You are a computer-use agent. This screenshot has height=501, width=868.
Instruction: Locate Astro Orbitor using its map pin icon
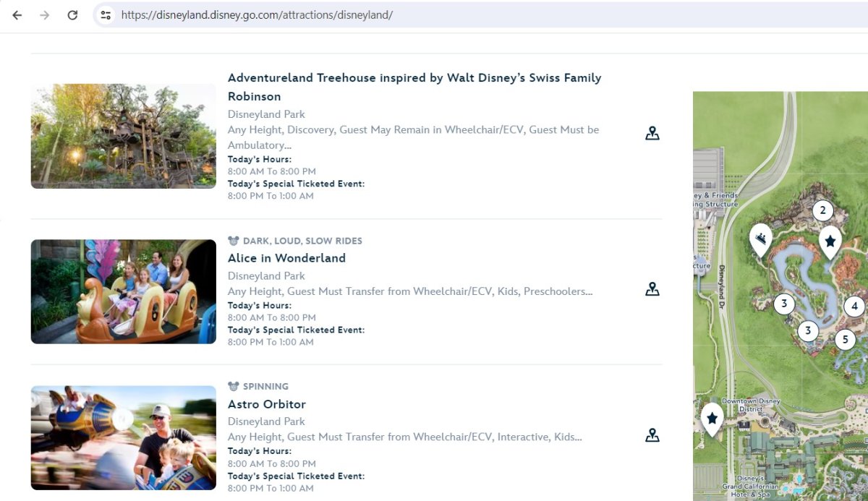[652, 435]
